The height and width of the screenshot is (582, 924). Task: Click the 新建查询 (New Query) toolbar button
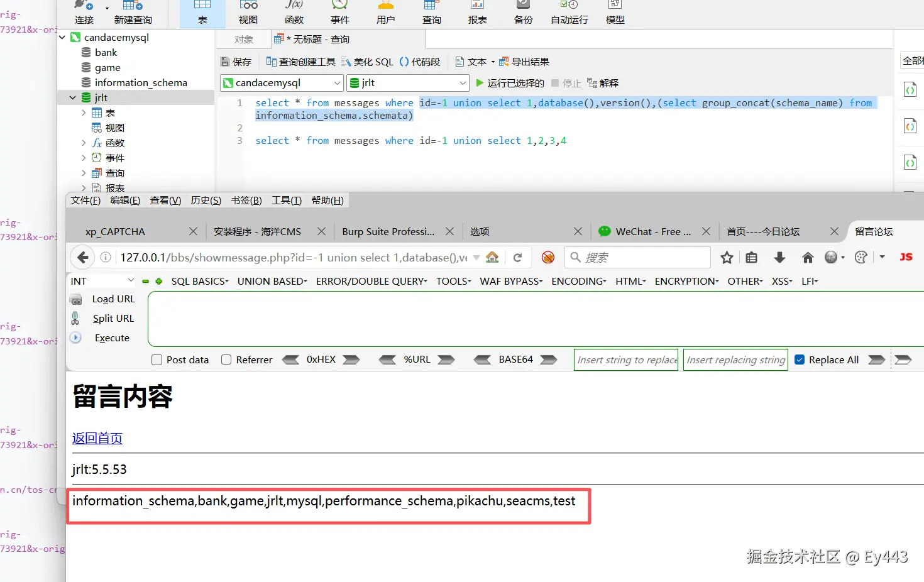click(x=133, y=13)
